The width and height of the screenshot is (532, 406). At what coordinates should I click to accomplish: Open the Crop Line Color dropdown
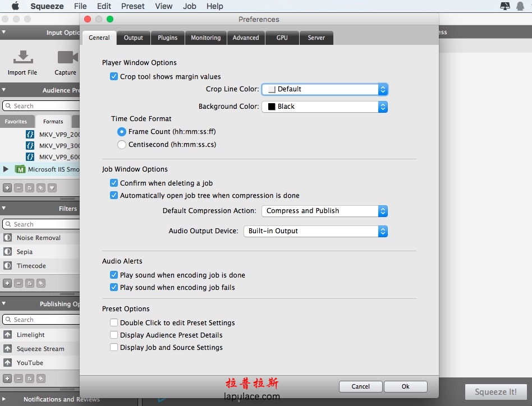click(x=325, y=89)
